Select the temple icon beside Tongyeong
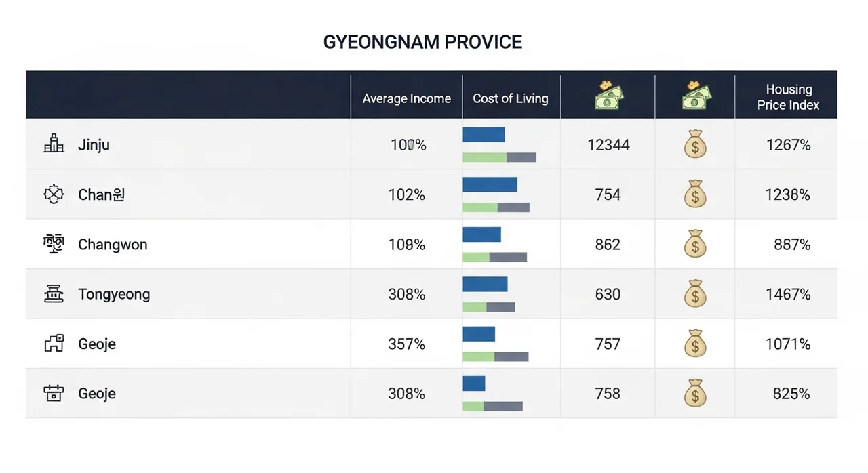Screen dimensions: 868x473 click(53, 294)
